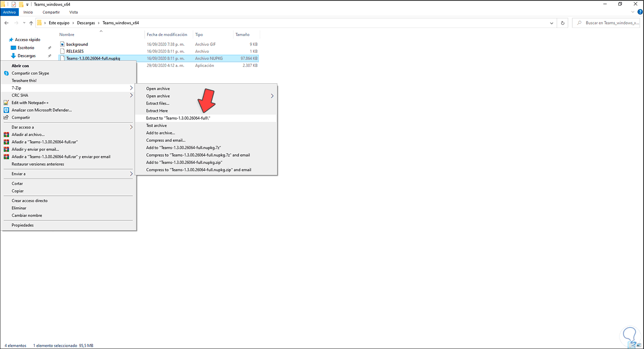Click the up-one-level arrow

31,23
